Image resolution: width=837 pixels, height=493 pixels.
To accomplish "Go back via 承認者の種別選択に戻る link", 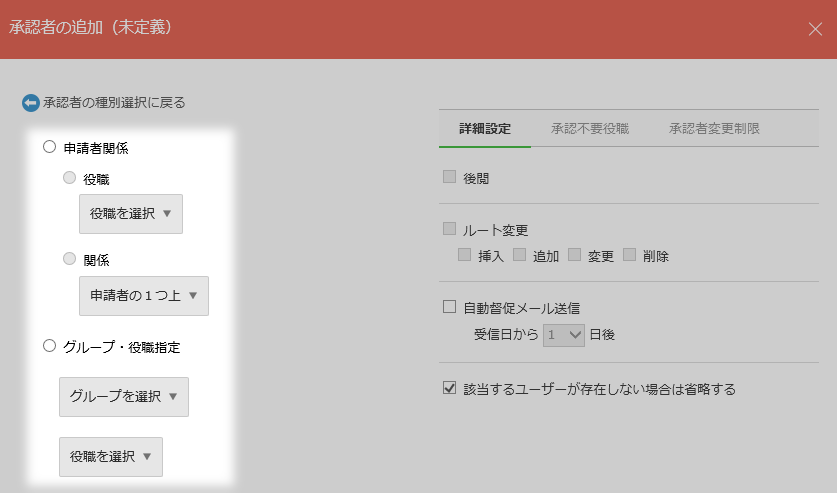I will [114, 102].
